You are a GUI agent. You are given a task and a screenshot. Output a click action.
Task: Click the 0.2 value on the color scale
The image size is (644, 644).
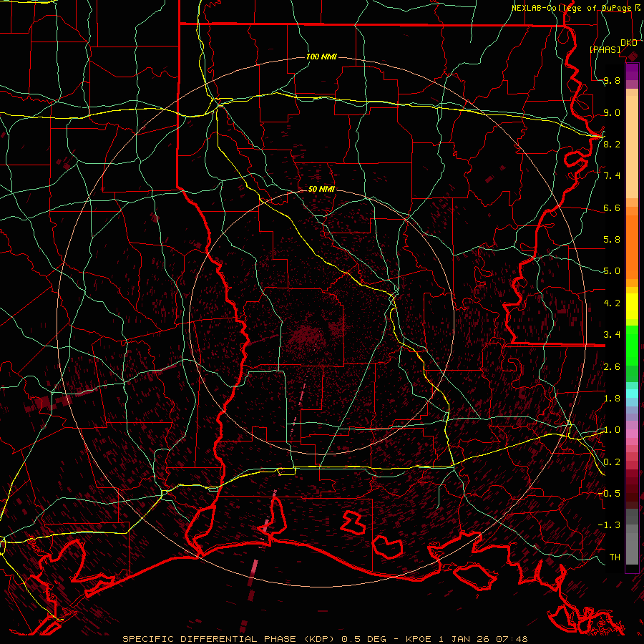tap(612, 462)
